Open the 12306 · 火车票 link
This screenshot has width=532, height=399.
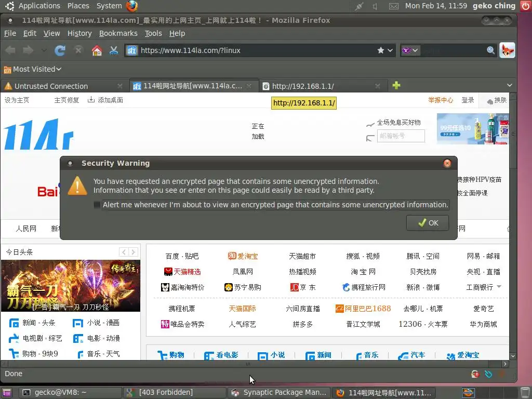(x=423, y=324)
